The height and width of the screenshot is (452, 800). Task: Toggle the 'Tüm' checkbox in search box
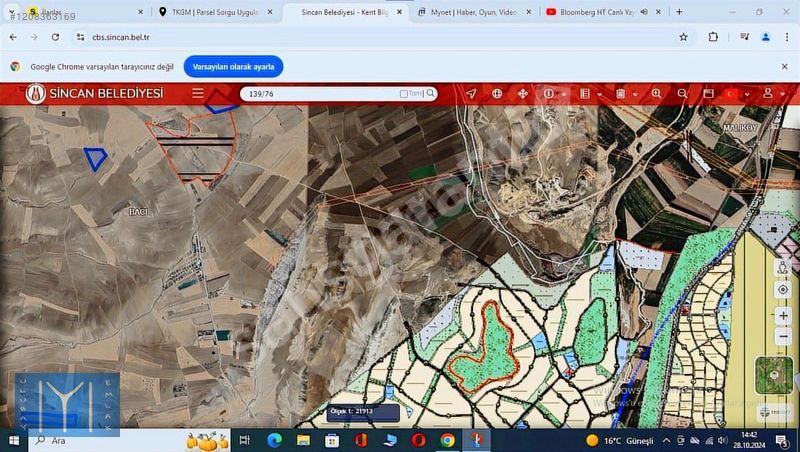pyautogui.click(x=404, y=94)
